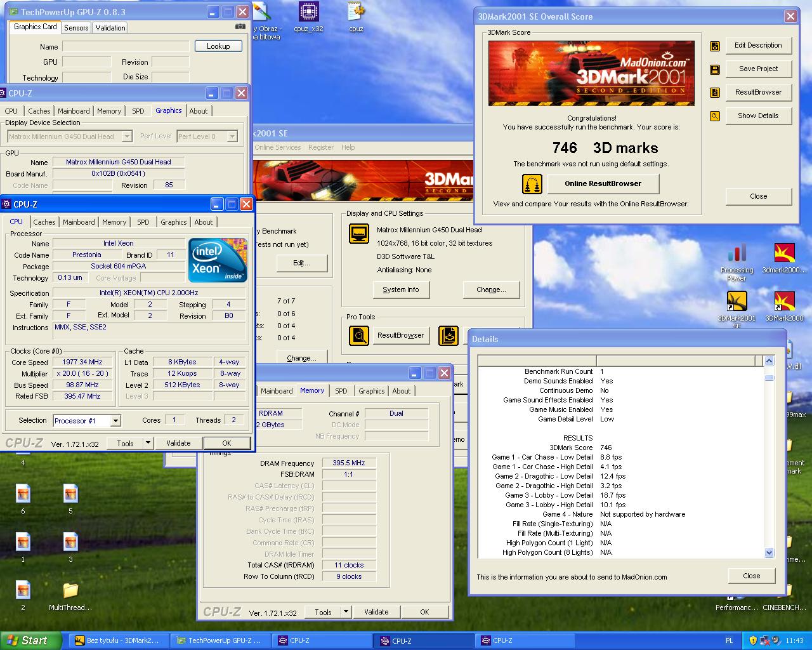Open the MultiThread... desktop folder
Image resolution: width=812 pixels, height=650 pixels.
coord(70,595)
